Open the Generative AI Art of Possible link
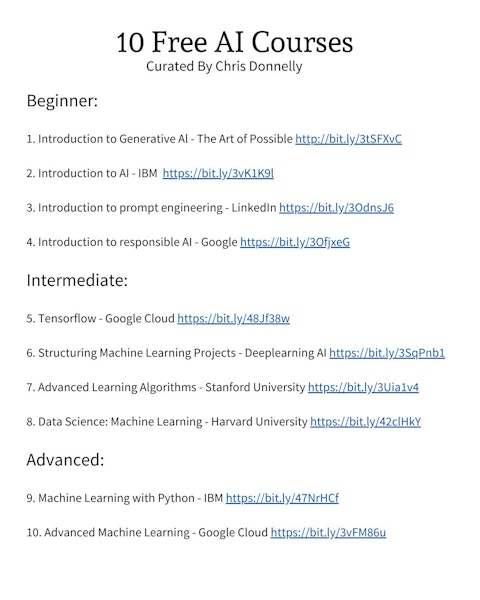The image size is (480, 600). [x=348, y=139]
